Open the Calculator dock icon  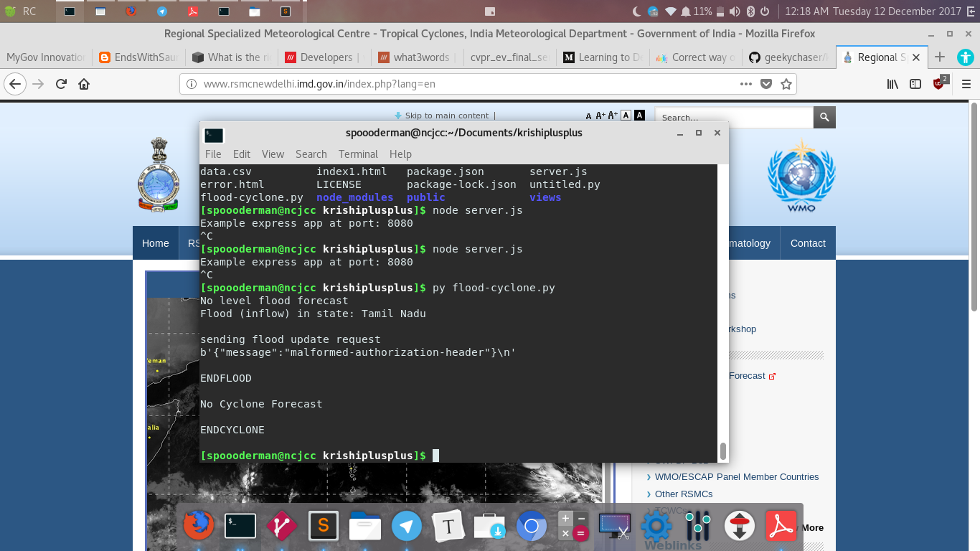coord(573,527)
